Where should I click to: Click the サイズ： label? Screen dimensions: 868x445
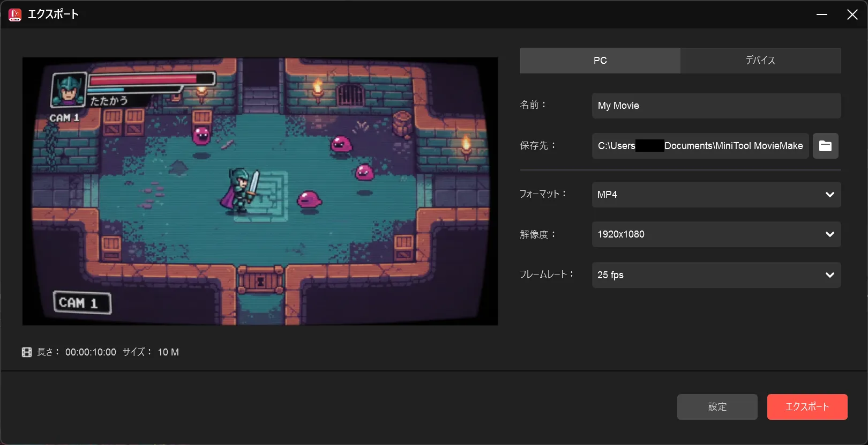click(x=137, y=352)
